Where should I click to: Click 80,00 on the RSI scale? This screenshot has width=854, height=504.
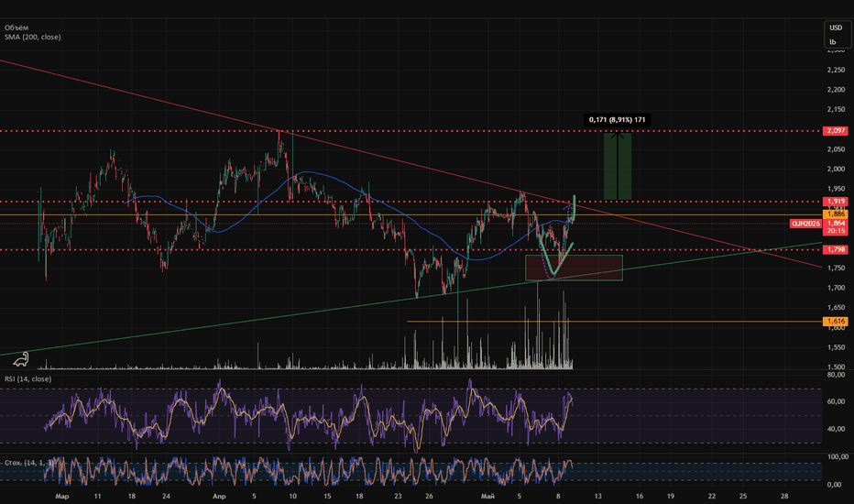point(836,375)
